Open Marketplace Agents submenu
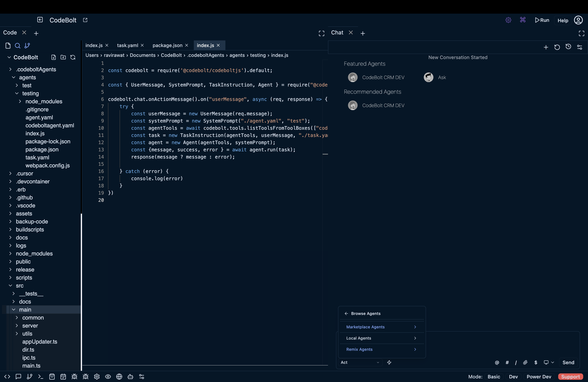This screenshot has height=382, width=588. pyautogui.click(x=381, y=327)
